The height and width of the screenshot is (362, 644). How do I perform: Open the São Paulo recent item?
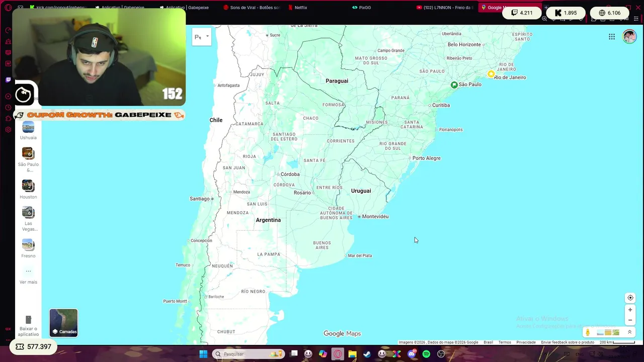[28, 159]
